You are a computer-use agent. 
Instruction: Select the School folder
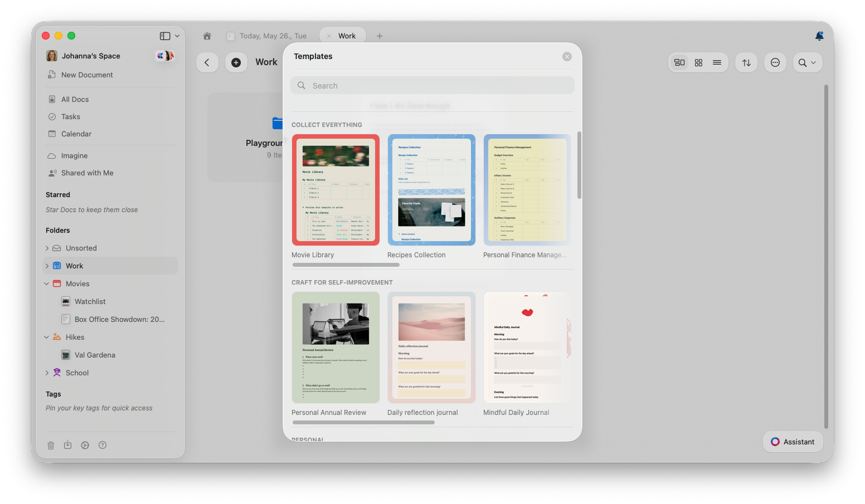(x=77, y=373)
